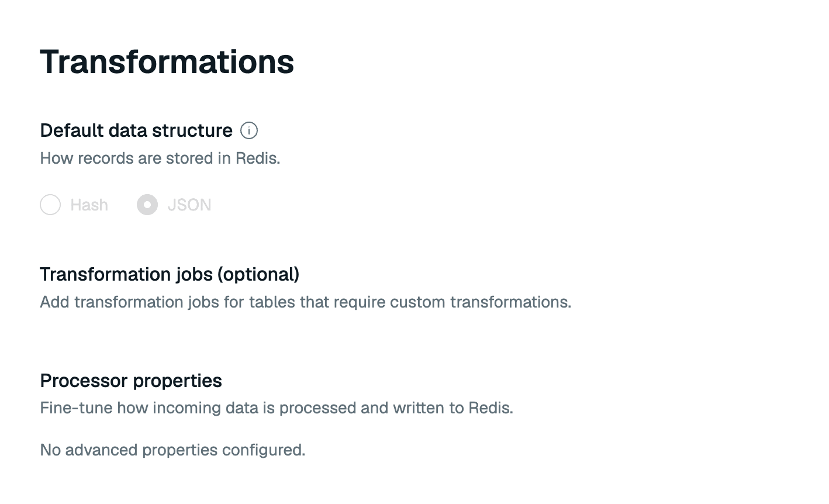Click 'Redis' in the Fine-tune sentence
Image resolution: width=829 pixels, height=504 pixels.
491,408
